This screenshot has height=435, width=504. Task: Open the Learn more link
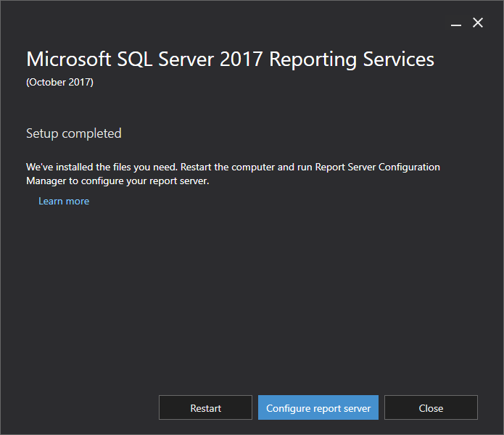(64, 201)
